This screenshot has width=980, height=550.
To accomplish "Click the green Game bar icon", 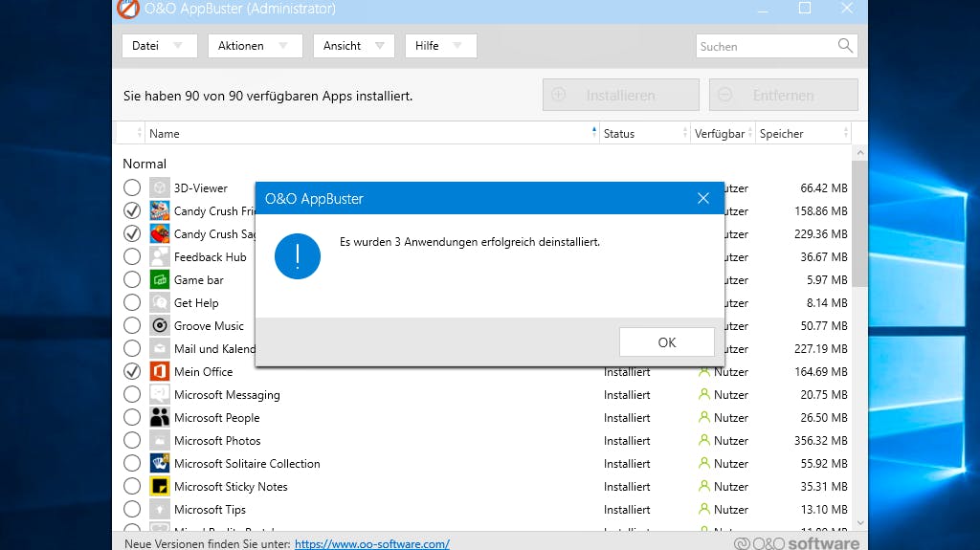I will [160, 279].
